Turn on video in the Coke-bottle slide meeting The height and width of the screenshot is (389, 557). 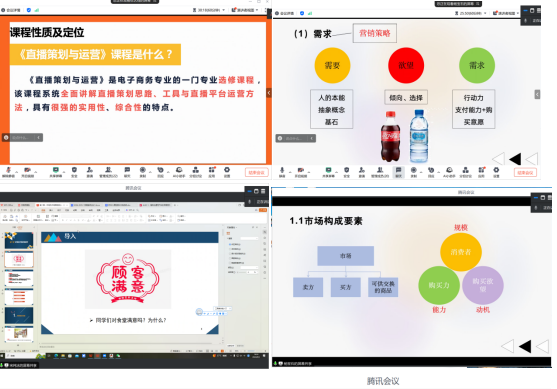tap(301, 172)
